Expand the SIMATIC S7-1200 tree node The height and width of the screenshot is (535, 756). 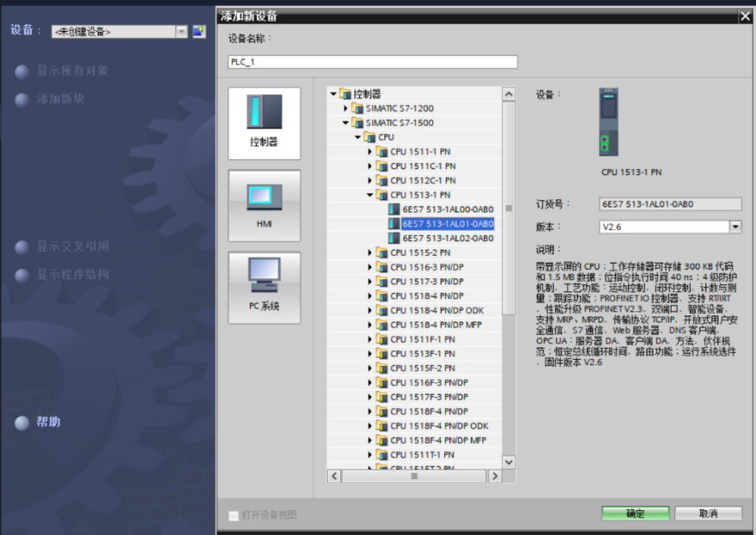point(345,108)
